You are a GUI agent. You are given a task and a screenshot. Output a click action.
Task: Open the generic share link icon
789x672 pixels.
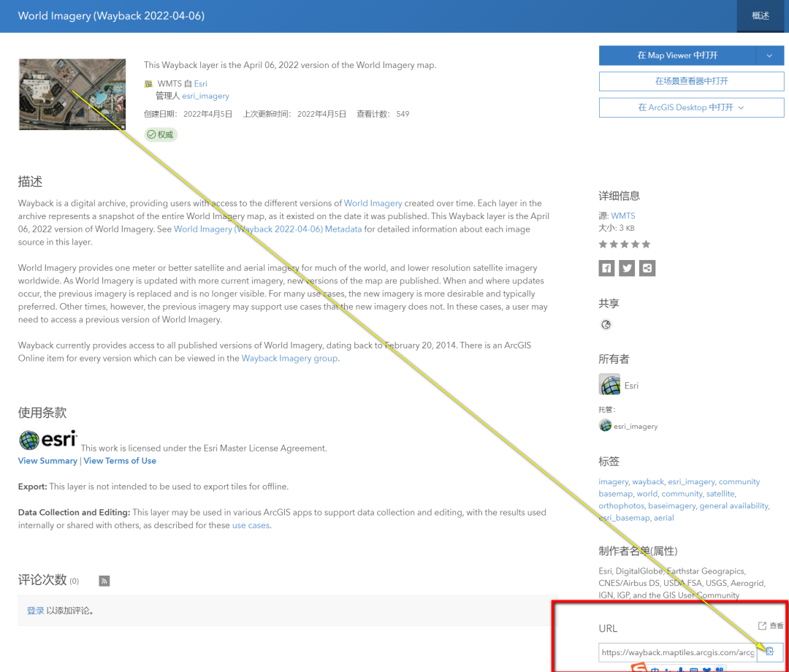[647, 268]
